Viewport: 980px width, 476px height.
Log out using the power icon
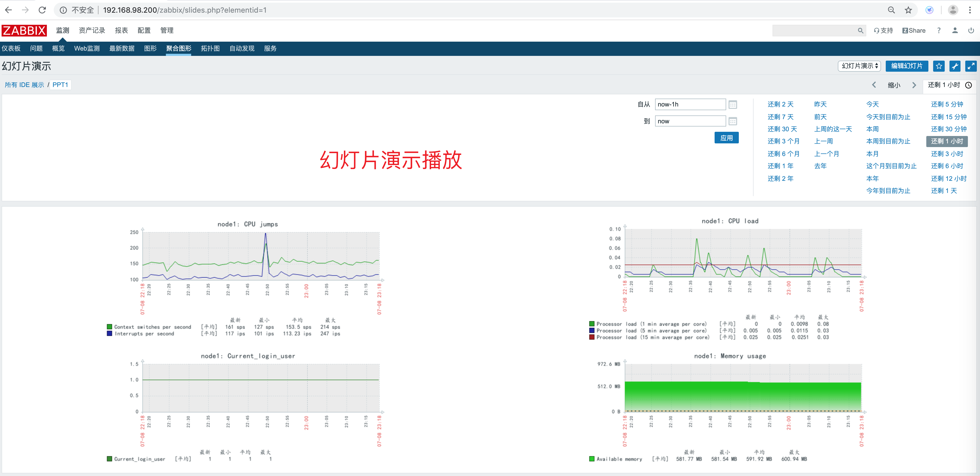[x=971, y=30]
